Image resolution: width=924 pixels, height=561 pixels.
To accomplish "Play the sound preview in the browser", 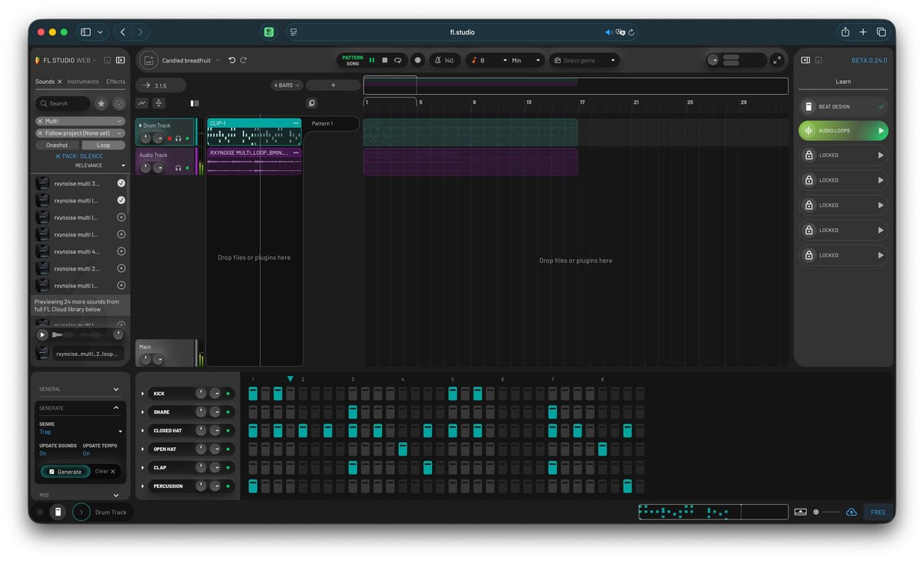I will tap(42, 334).
